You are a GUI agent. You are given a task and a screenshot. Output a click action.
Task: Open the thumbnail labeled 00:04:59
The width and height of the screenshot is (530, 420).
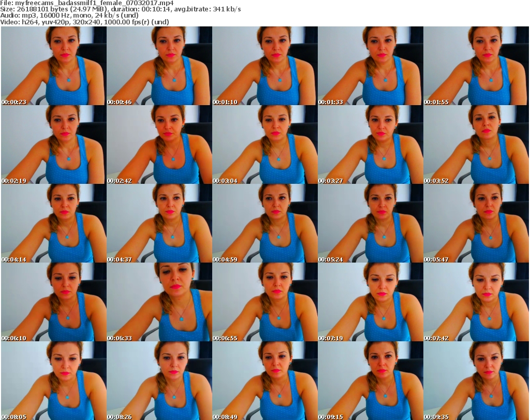click(x=265, y=223)
